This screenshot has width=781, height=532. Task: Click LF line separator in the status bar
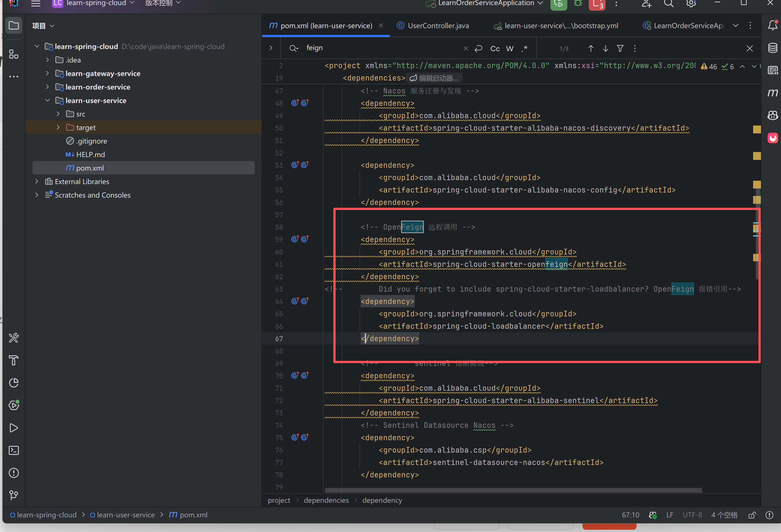click(x=670, y=515)
